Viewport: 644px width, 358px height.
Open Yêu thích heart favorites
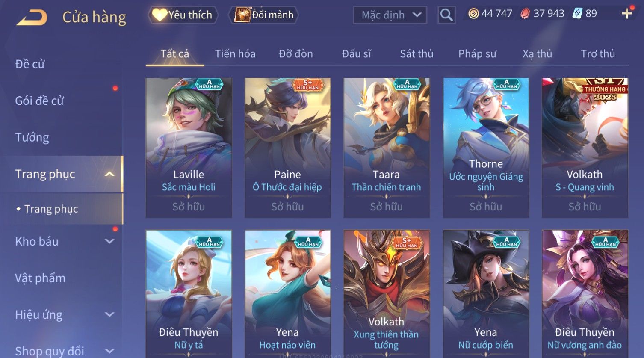pyautogui.click(x=183, y=15)
